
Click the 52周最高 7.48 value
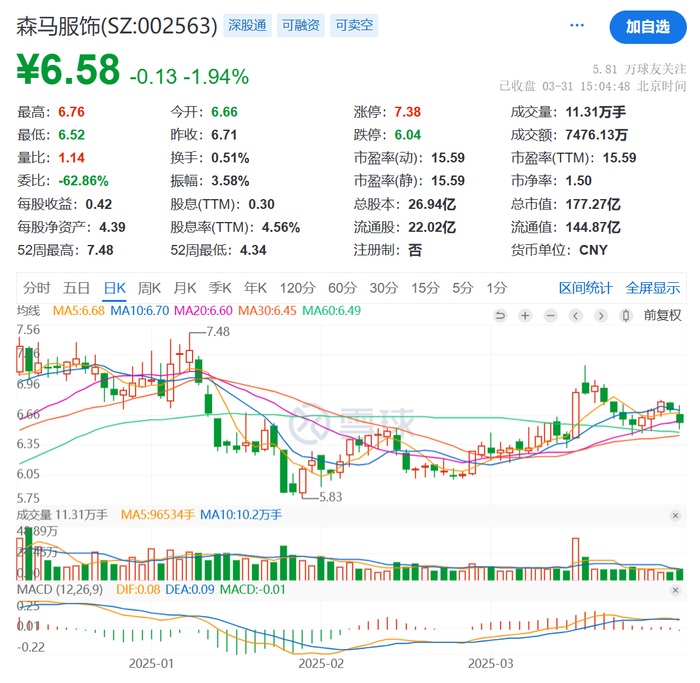coord(100,250)
